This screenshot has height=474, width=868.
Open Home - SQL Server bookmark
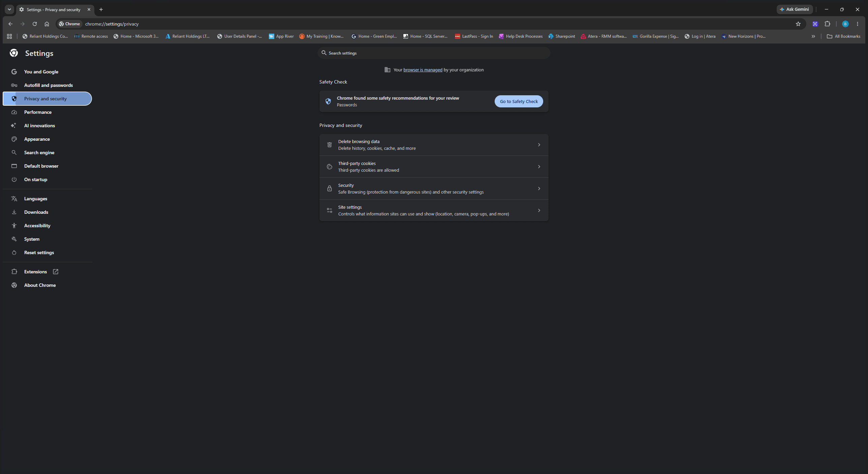click(426, 36)
